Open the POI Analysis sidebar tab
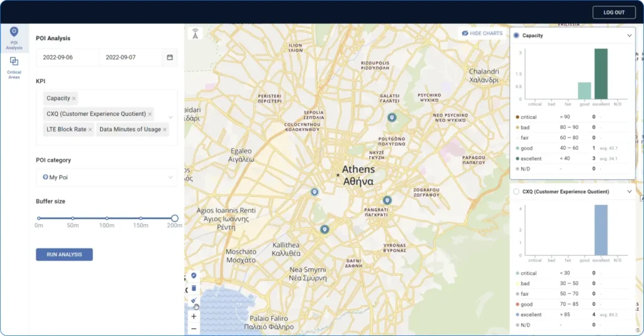644x336 pixels. pos(14,38)
